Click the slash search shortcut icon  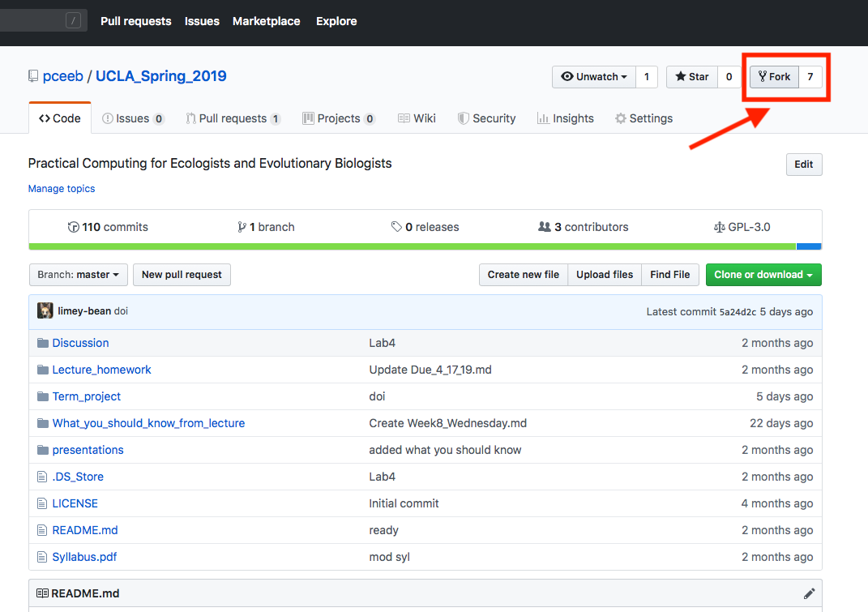pyautogui.click(x=73, y=21)
